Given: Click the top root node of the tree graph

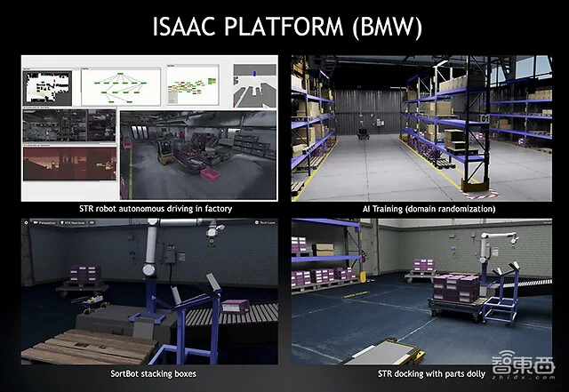Looking at the screenshot, I should (118, 76).
